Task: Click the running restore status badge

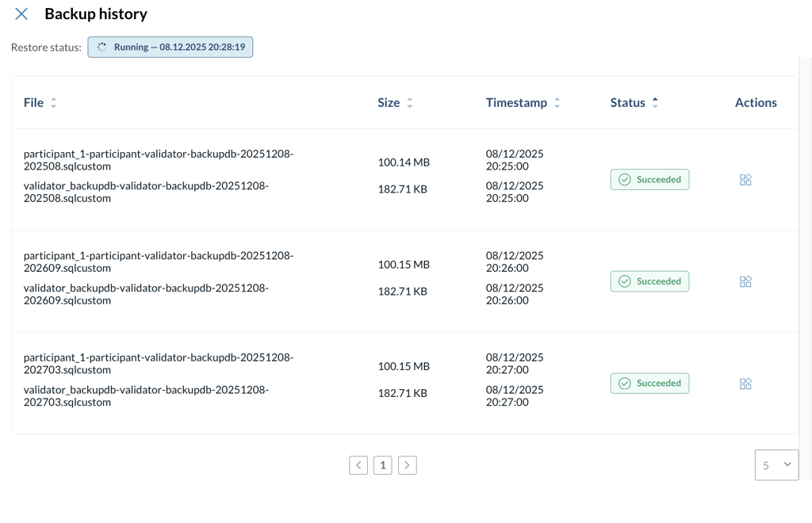Action: pyautogui.click(x=170, y=48)
